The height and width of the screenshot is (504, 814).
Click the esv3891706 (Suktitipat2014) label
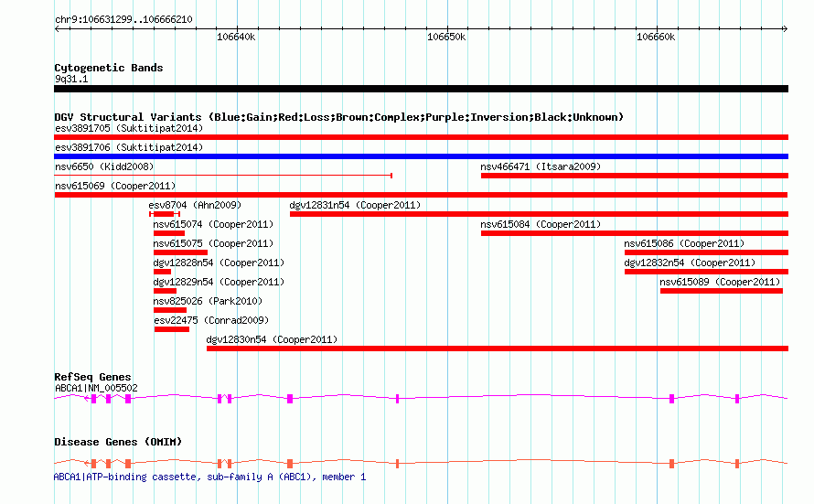click(129, 147)
